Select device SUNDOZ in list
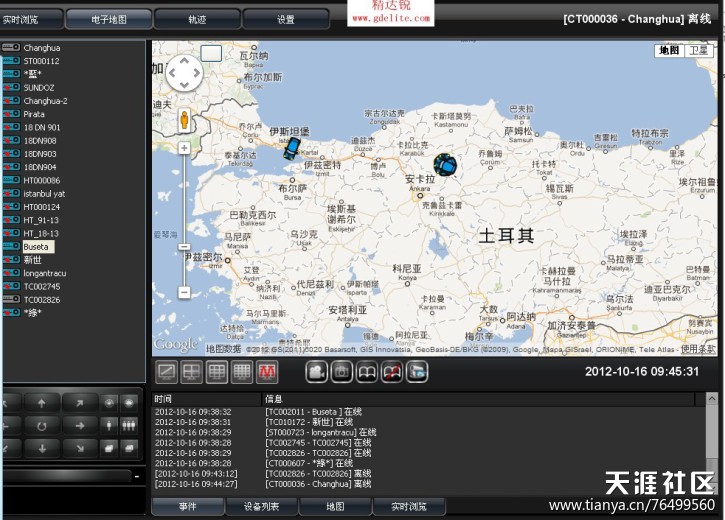725x520 pixels. 39,87
